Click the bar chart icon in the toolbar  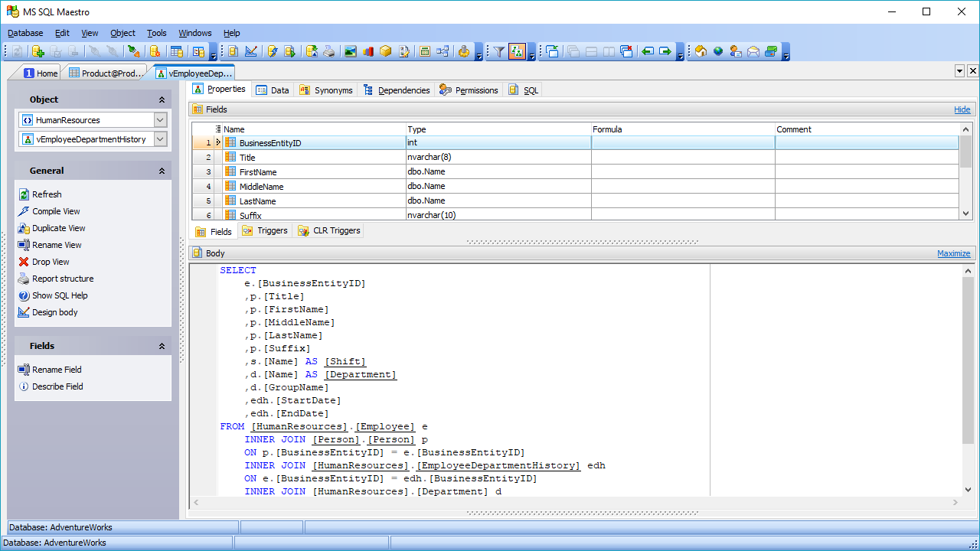368,51
